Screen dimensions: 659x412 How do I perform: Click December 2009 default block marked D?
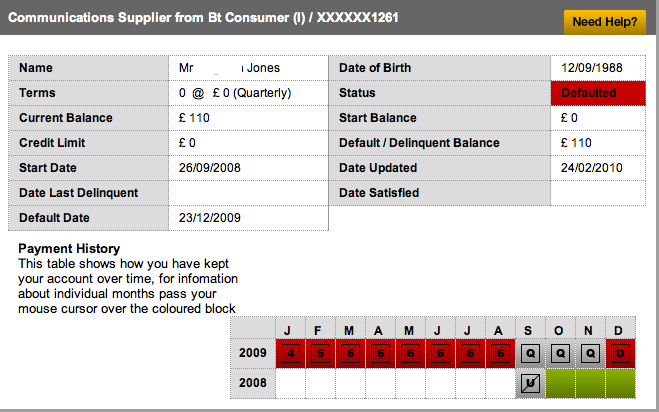click(620, 353)
